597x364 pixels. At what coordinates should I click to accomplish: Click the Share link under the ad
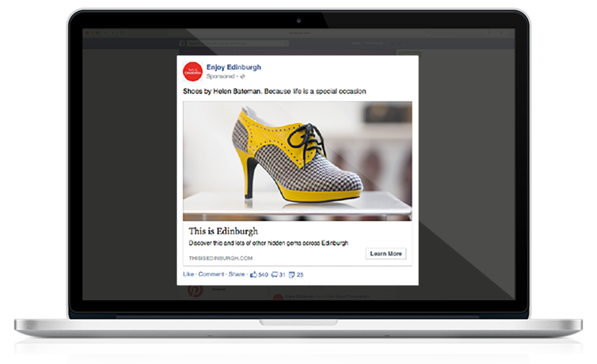tap(236, 274)
